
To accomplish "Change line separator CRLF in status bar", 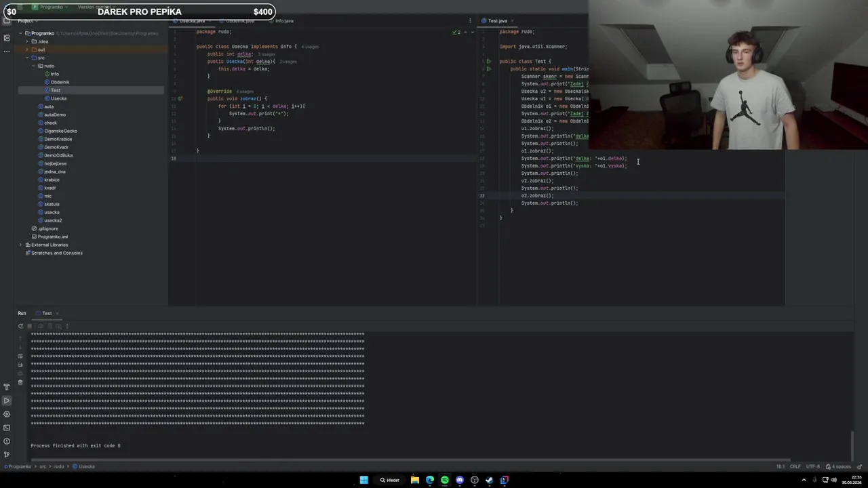I will click(795, 466).
